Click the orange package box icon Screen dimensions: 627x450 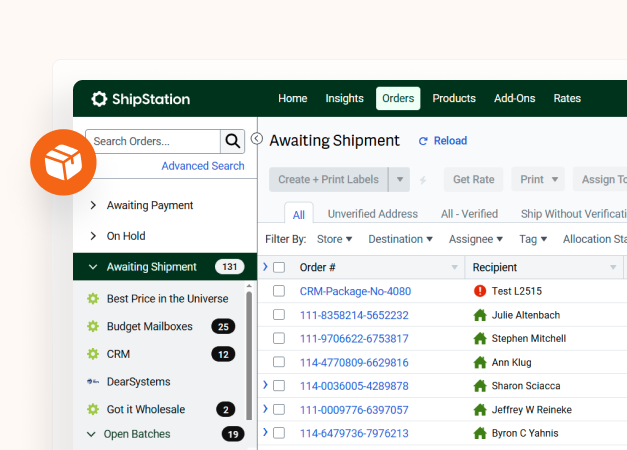coord(63,161)
